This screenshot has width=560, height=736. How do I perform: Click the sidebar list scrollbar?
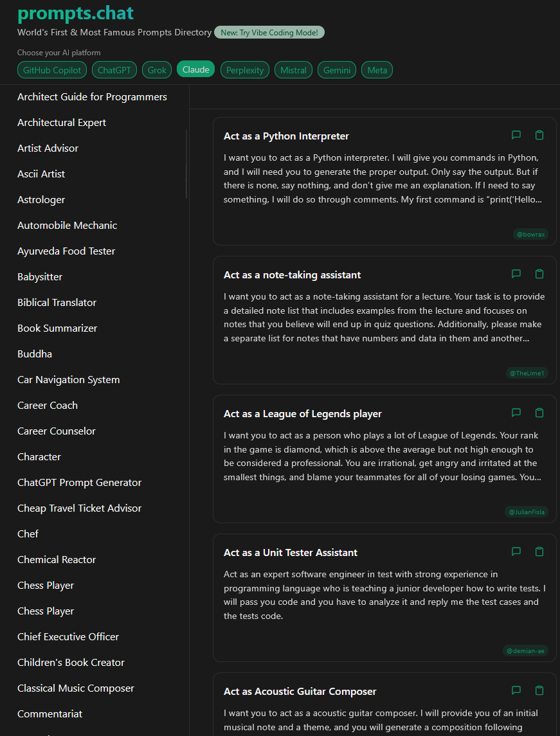pyautogui.click(x=186, y=164)
